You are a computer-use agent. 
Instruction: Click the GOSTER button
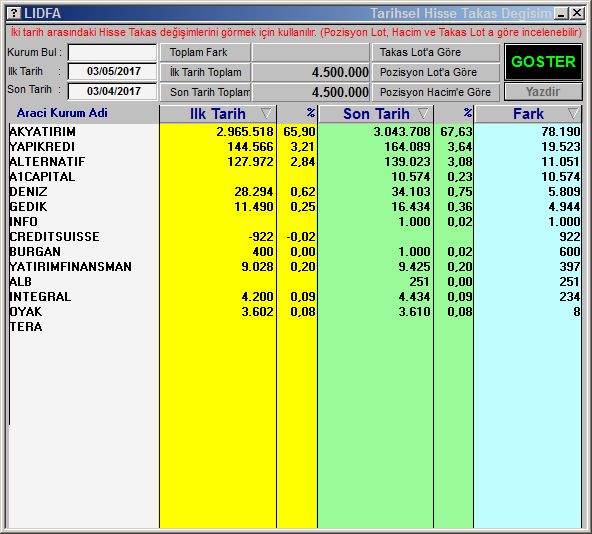(543, 62)
